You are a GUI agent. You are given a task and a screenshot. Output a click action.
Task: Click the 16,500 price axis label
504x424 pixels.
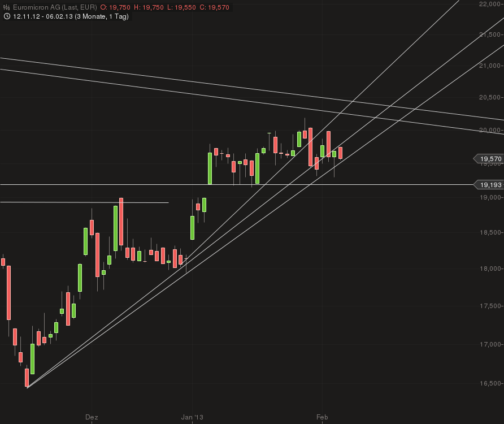pos(490,383)
